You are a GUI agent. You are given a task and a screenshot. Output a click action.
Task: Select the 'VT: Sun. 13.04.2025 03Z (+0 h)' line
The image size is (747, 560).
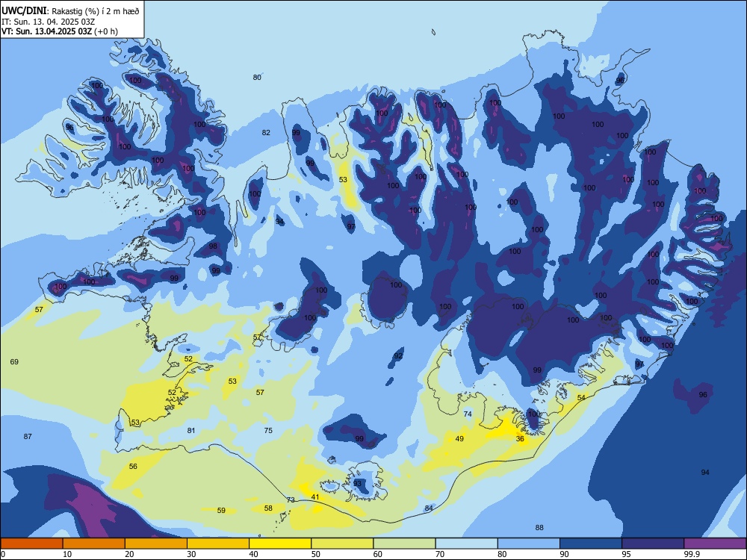tap(60, 31)
